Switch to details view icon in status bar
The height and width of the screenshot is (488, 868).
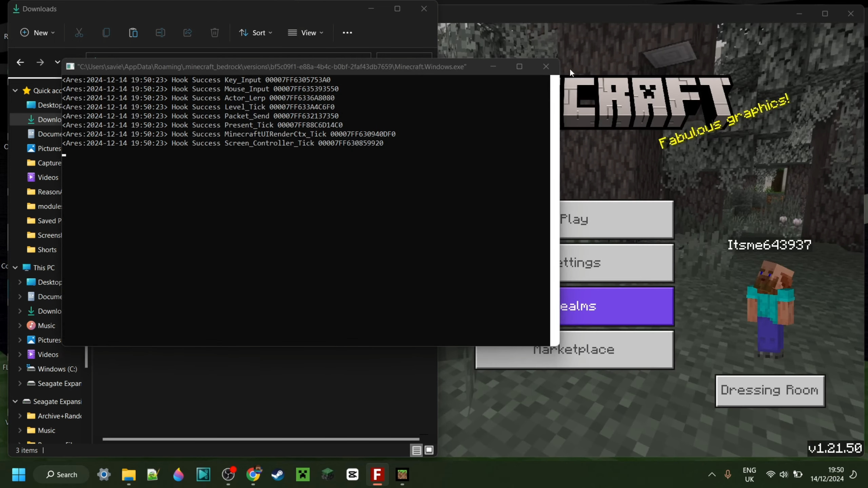[x=416, y=450]
